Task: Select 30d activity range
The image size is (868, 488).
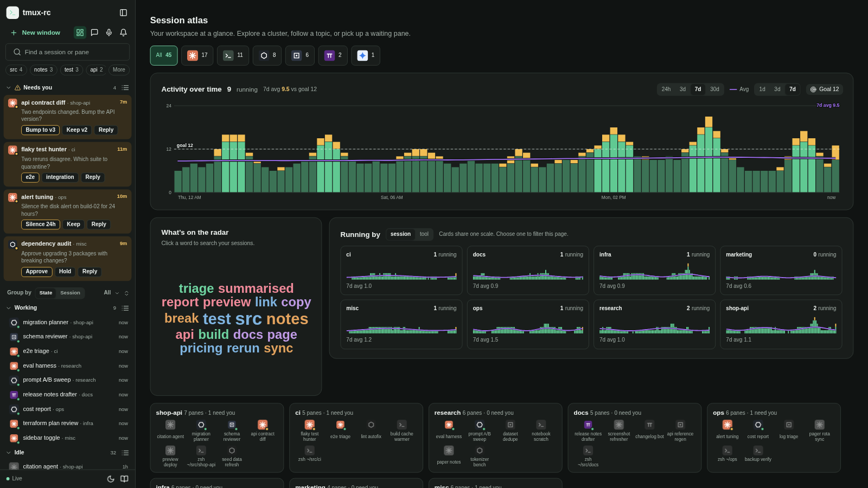Action: coord(714,89)
